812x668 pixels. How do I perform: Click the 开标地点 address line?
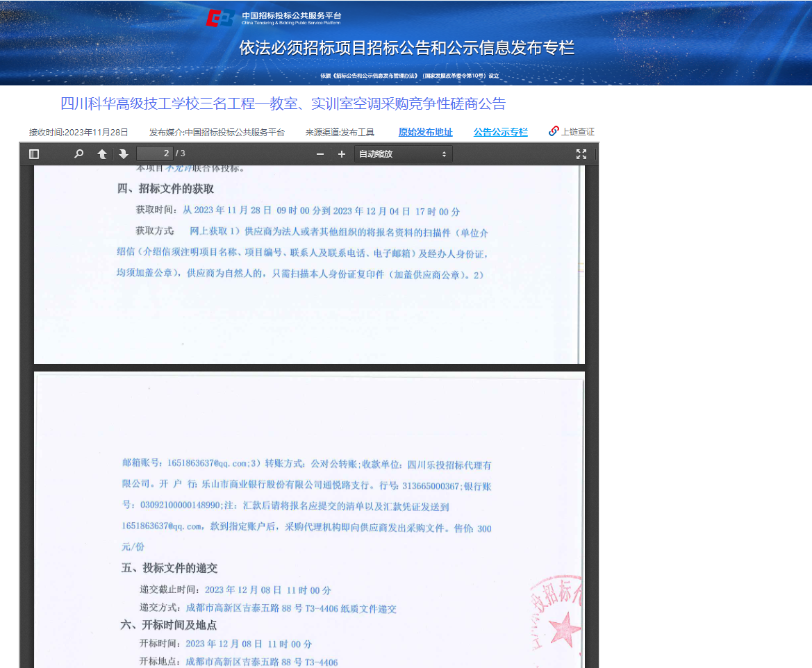pos(238,662)
